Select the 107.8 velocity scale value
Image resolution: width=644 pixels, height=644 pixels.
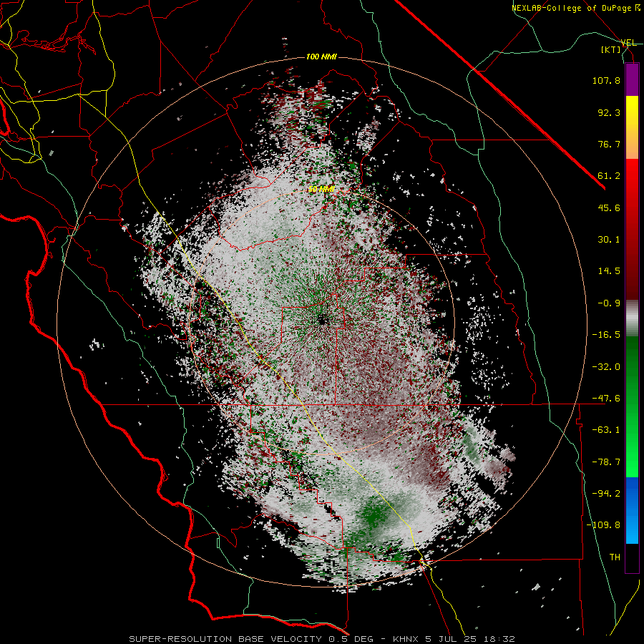coord(606,80)
